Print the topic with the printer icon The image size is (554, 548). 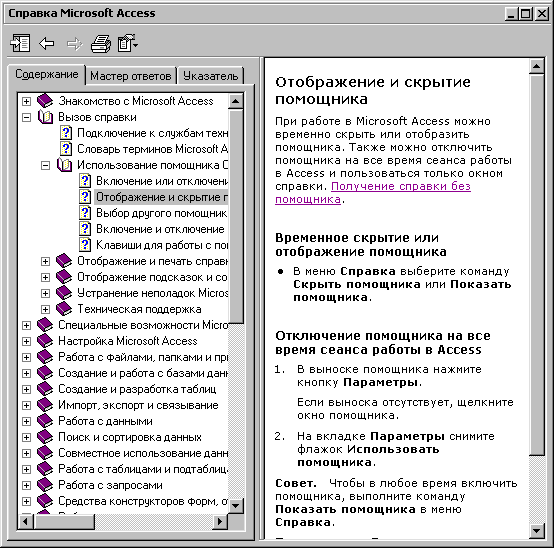tap(101, 44)
